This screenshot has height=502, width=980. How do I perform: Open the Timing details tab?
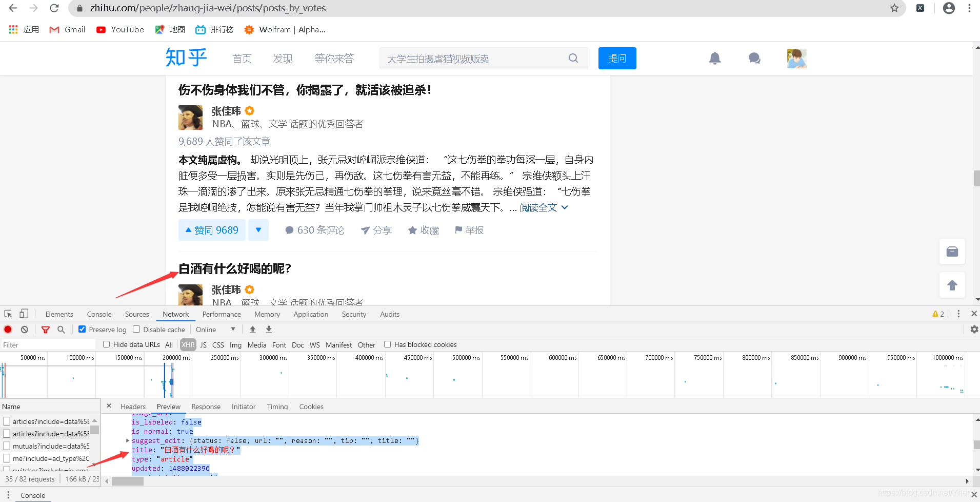[x=277, y=407]
